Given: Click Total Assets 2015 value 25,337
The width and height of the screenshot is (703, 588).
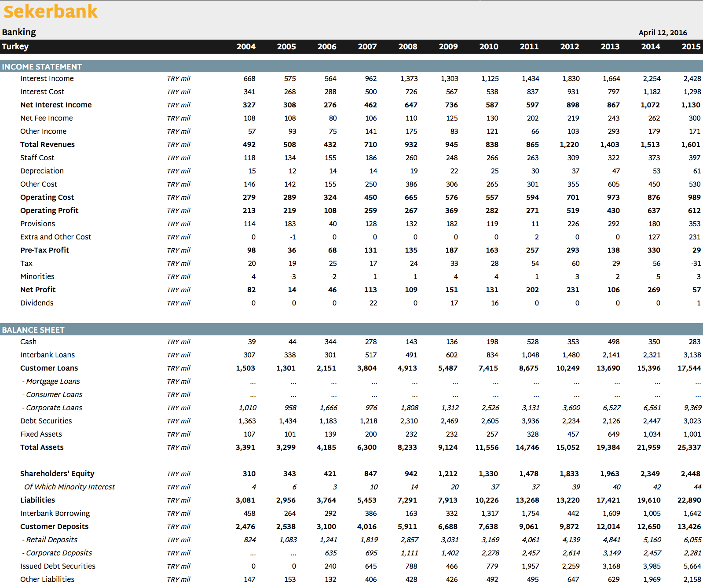Looking at the screenshot, I should click(689, 447).
